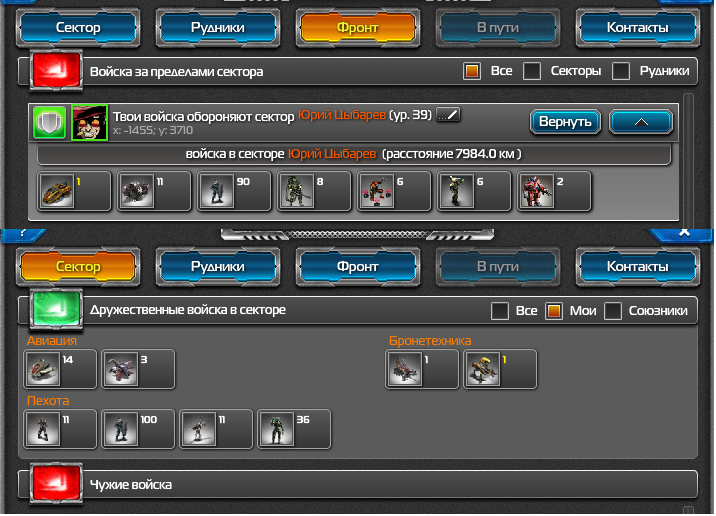This screenshot has width=716, height=516.
Task: Click the Авиация category label
Action: (x=52, y=341)
